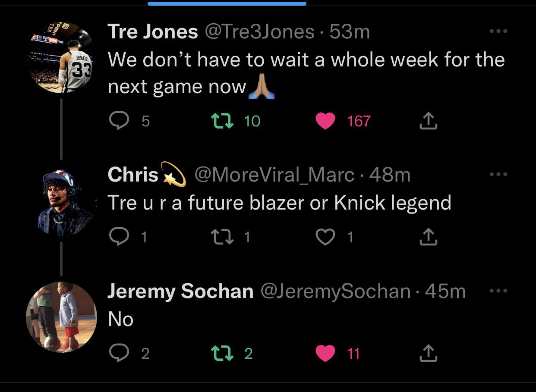The image size is (536, 392).
Task: Share Tre Jones's tweet
Action: pos(429,121)
